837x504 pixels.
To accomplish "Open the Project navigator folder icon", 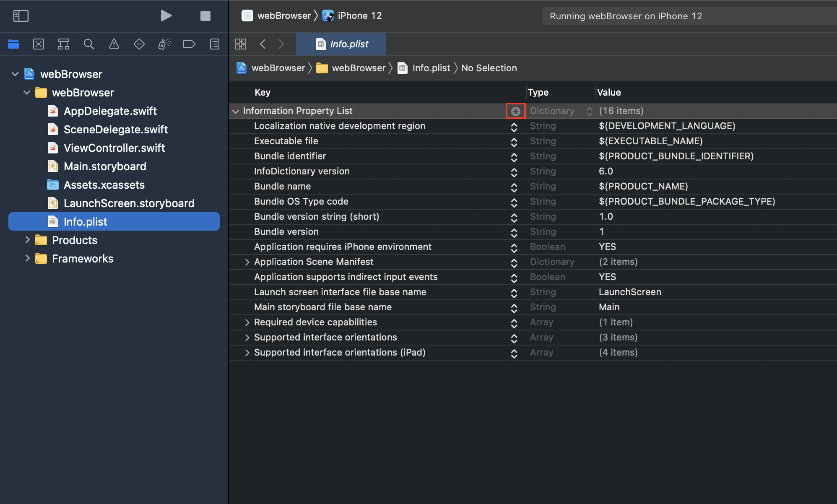I will 13,44.
